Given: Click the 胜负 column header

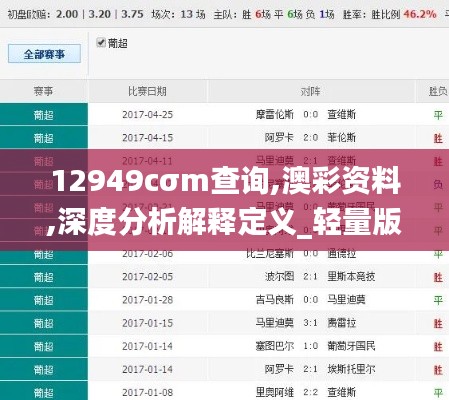Looking at the screenshot, I should coord(438,91).
